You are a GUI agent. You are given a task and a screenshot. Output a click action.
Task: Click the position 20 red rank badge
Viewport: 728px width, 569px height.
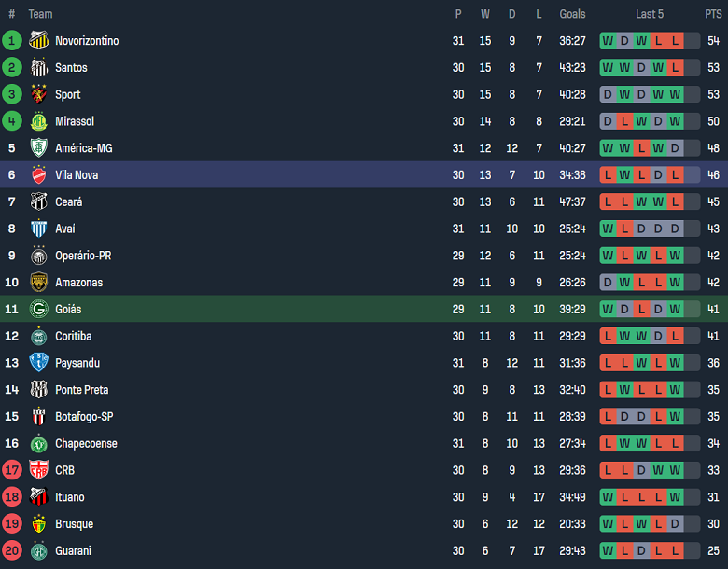12,551
